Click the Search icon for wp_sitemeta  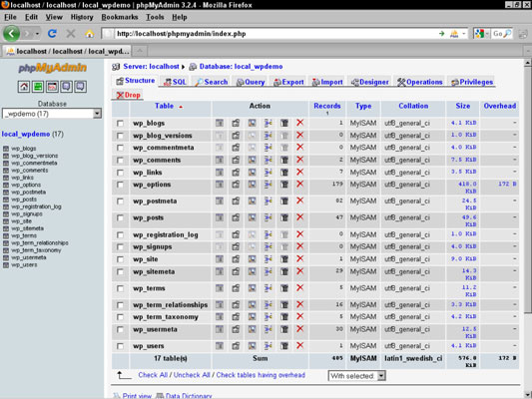click(252, 271)
